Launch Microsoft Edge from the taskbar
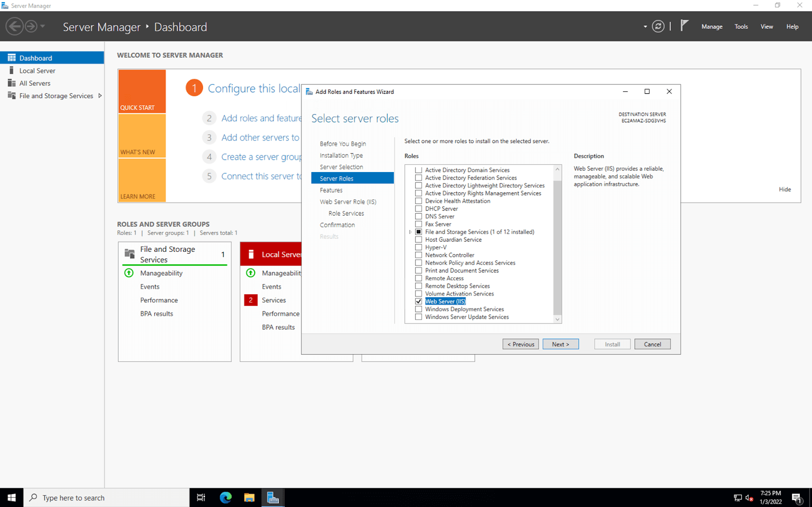Viewport: 812px width, 507px height. pos(225,498)
